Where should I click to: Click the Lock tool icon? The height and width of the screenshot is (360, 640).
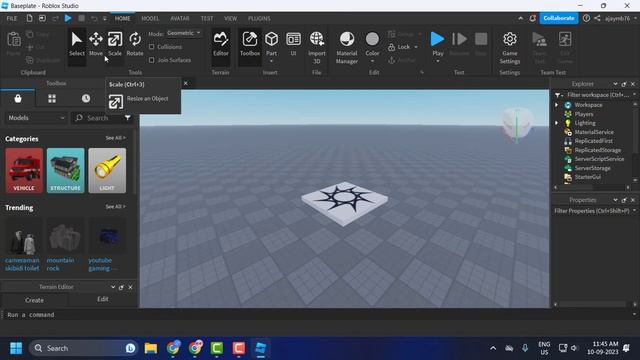coord(391,47)
